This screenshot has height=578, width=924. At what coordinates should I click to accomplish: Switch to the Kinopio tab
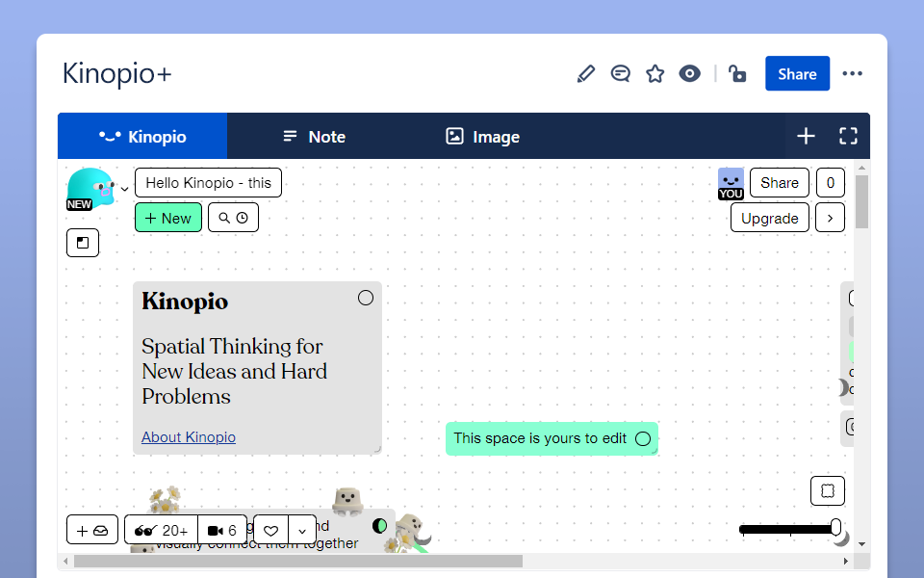142,136
